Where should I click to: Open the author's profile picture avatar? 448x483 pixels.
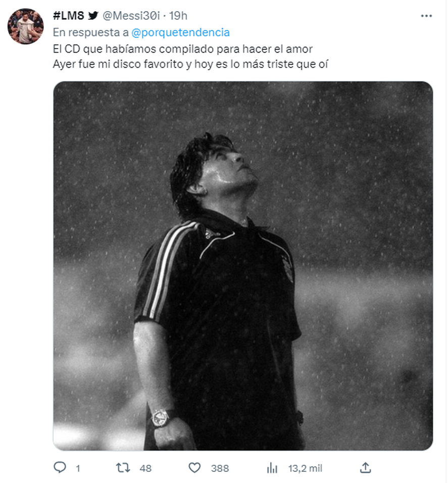25,26
